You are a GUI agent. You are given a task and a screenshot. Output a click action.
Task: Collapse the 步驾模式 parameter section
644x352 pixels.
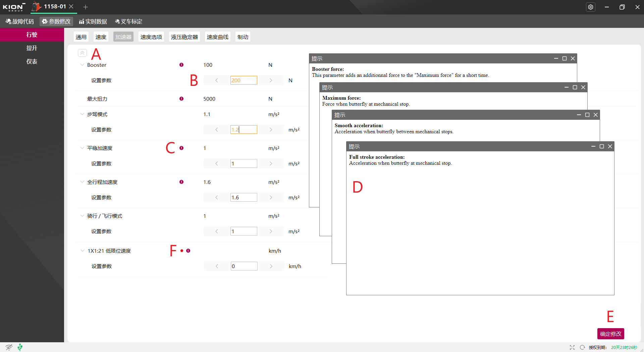pyautogui.click(x=82, y=114)
